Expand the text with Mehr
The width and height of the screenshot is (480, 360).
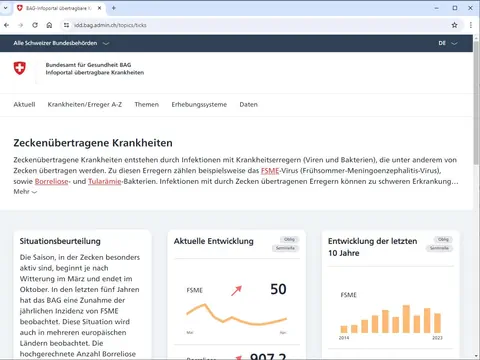(25, 192)
